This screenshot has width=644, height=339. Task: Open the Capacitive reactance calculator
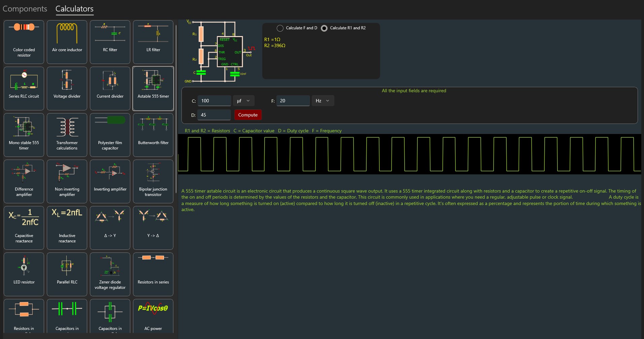[24, 228]
